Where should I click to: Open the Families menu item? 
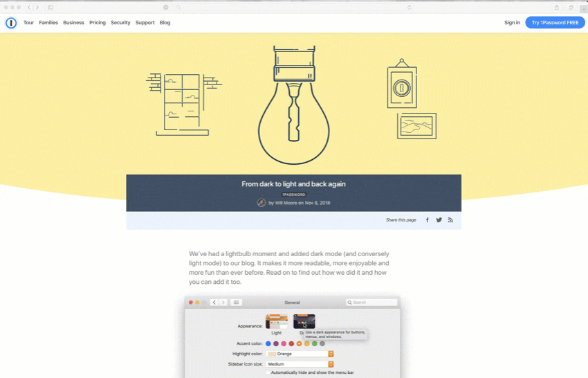[48, 23]
